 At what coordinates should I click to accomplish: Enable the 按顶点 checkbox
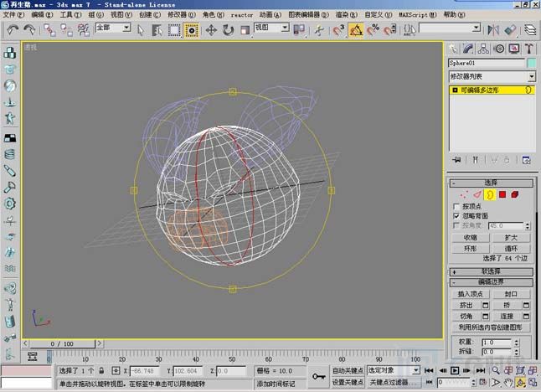point(456,207)
